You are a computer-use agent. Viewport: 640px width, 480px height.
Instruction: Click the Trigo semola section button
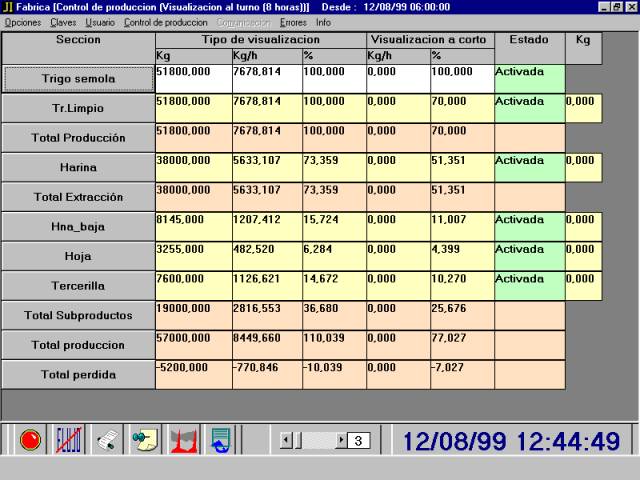[x=78, y=79]
